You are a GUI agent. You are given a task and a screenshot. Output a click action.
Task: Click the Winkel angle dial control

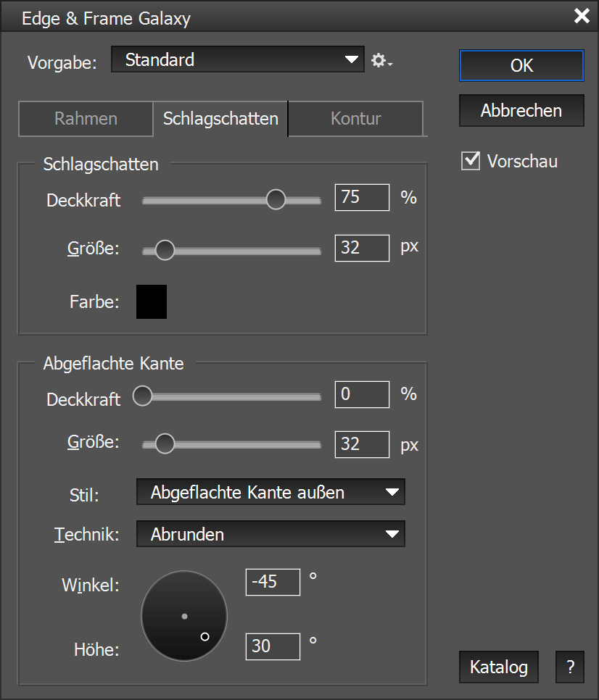point(184,616)
